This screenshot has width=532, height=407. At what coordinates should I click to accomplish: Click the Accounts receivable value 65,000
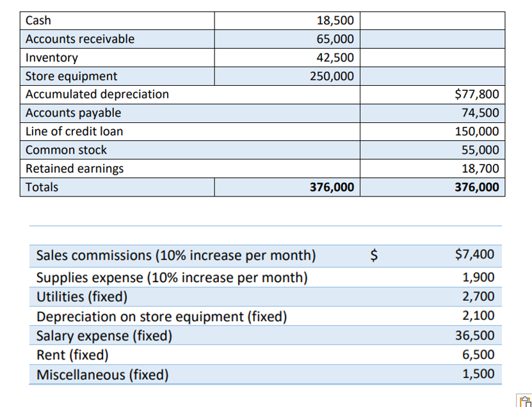pyautogui.click(x=335, y=39)
